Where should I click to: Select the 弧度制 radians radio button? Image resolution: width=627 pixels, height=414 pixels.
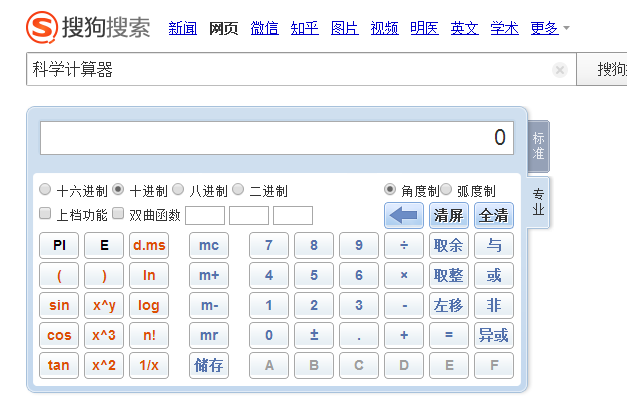click(446, 189)
